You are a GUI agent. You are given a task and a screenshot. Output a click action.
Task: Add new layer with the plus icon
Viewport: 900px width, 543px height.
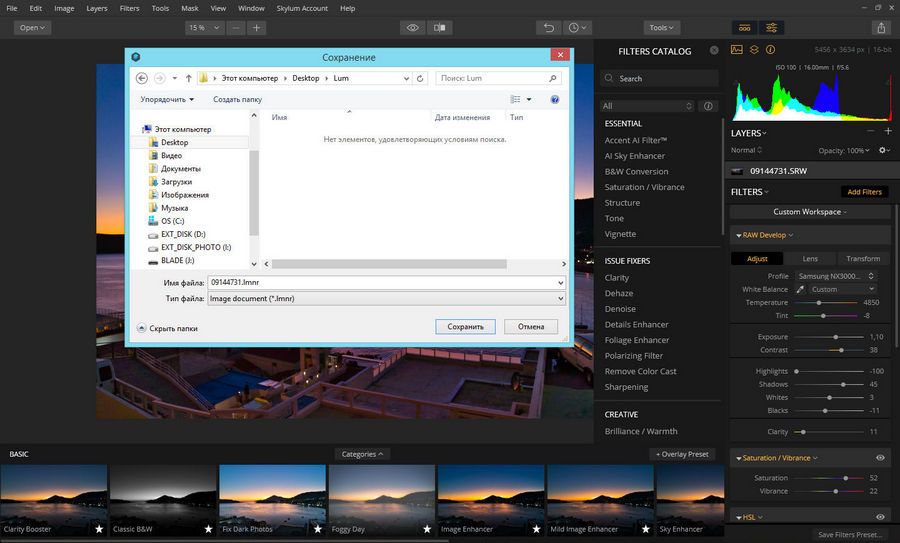coord(888,131)
